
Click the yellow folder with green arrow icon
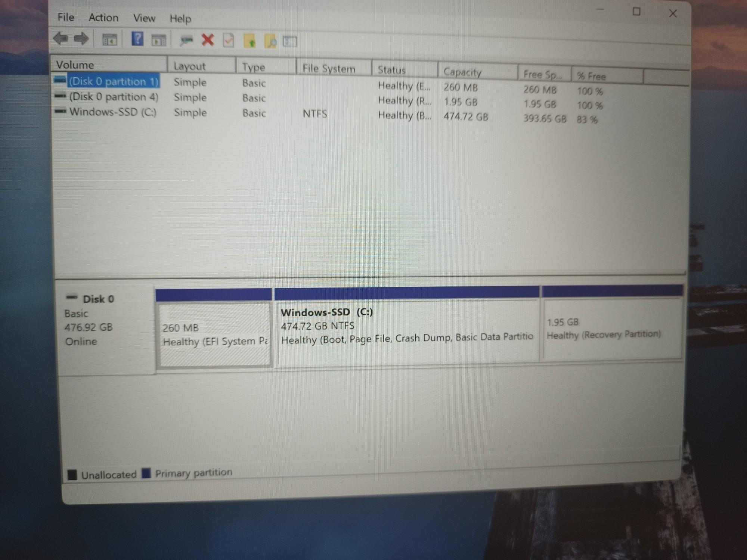point(249,41)
